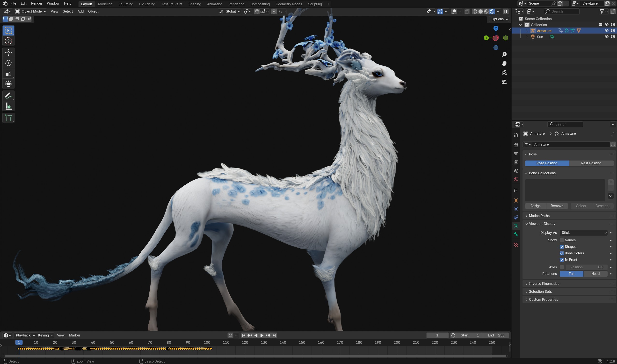Click the Head relations button

595,274
